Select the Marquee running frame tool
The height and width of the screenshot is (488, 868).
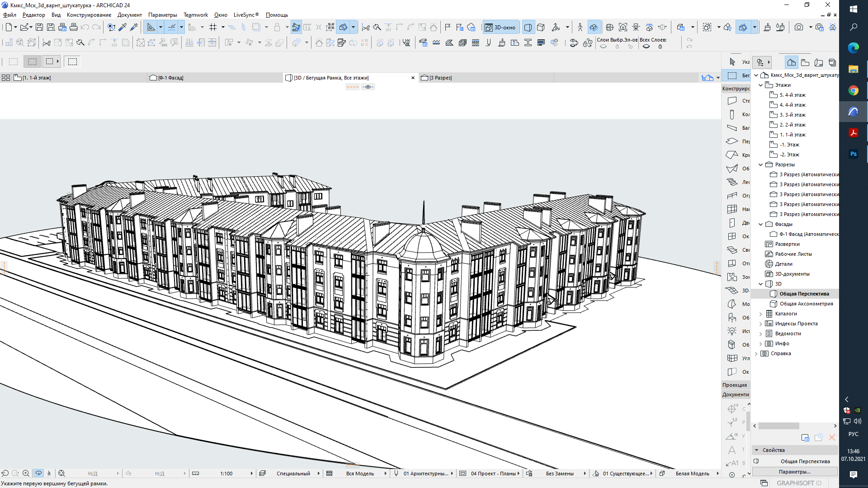tap(736, 75)
